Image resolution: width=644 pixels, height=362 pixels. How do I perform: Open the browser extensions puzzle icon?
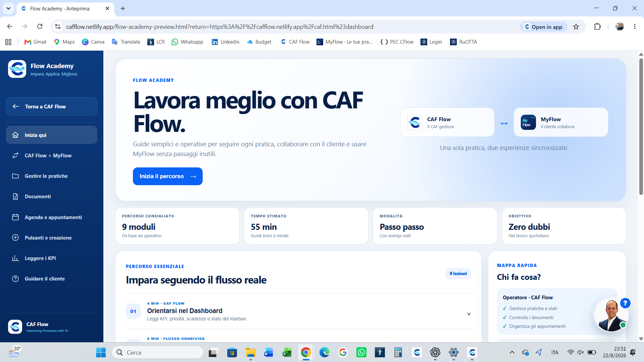pyautogui.click(x=597, y=27)
